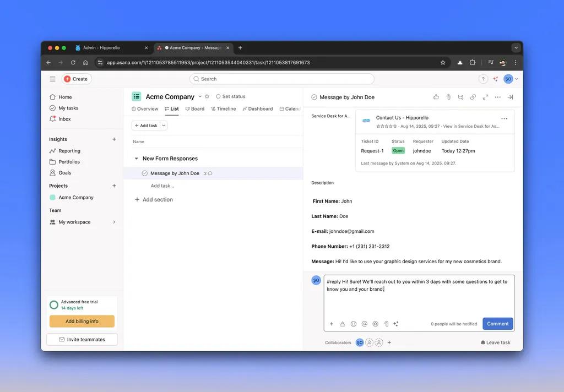Image resolution: width=564 pixels, height=392 pixels.
Task: Open the Timeline tab
Action: [x=223, y=109]
